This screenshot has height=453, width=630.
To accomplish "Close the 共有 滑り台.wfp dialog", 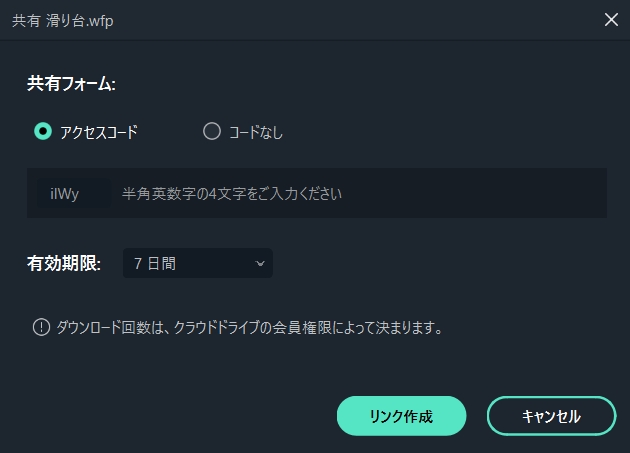I will [611, 19].
